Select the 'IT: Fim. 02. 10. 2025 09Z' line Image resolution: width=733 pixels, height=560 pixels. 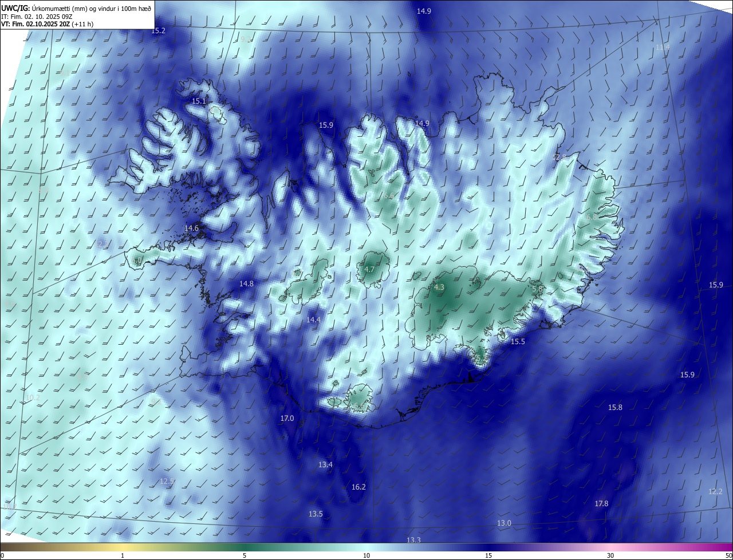[38, 16]
